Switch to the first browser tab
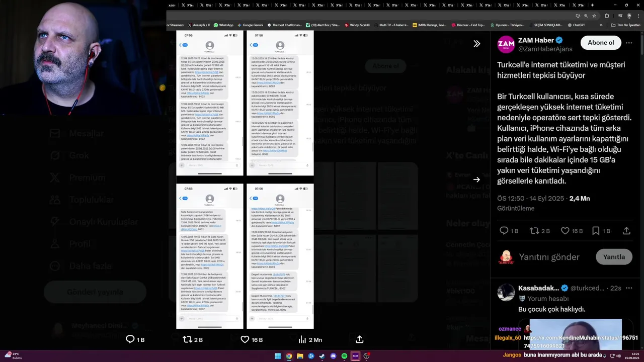This screenshot has width=644, height=362. (x=173, y=5)
